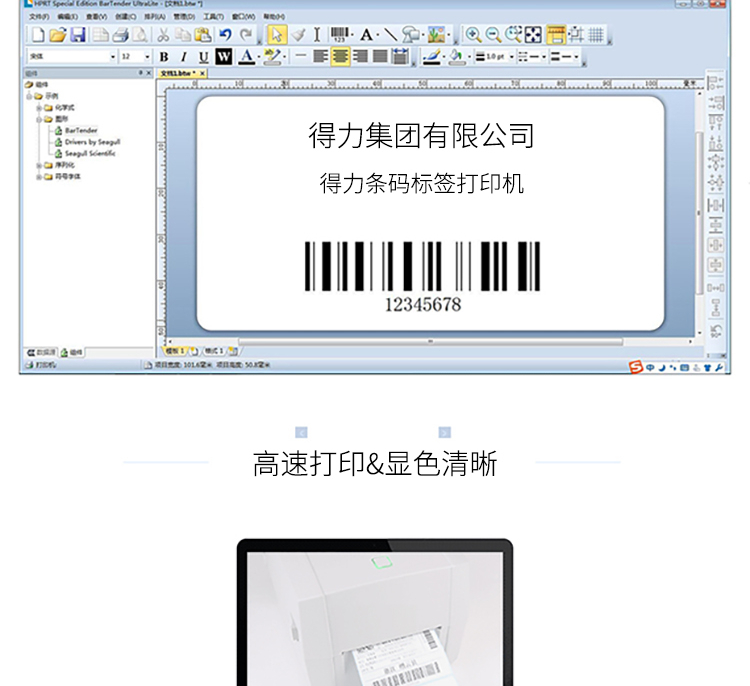Viewport: 750px width, 686px height.
Task: Cut selection with the scissors icon
Action: 163,35
